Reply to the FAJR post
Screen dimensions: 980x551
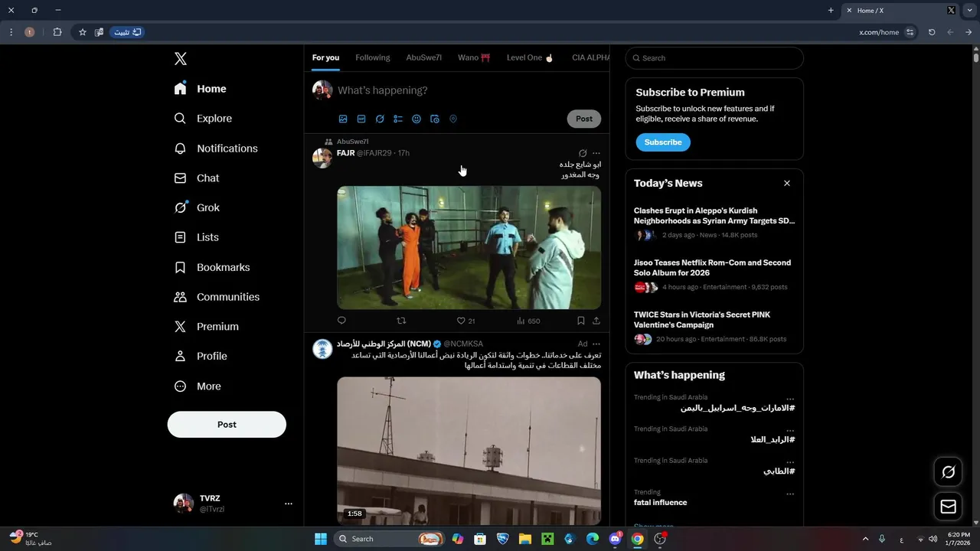pos(341,321)
